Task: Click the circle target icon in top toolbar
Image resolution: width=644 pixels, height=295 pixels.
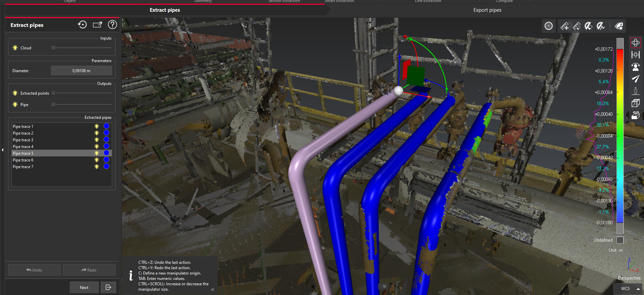Action: pyautogui.click(x=548, y=26)
